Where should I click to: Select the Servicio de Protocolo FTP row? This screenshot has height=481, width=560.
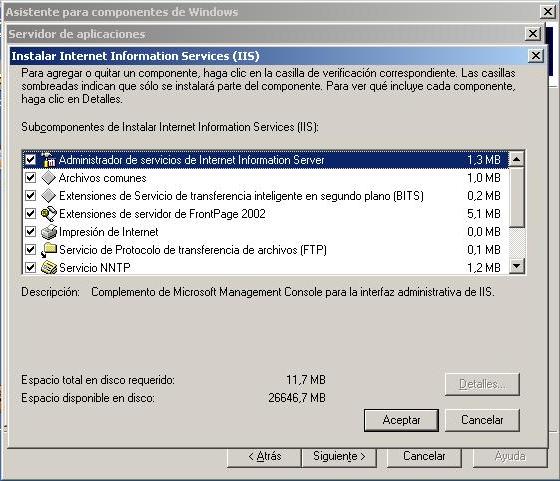click(x=265, y=250)
